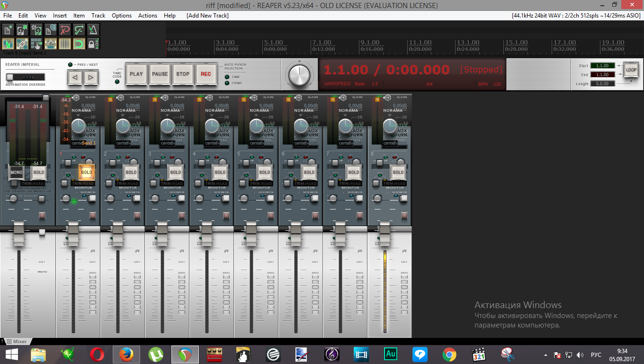
Task: Toggle the ripple editing grid-hand icon
Action: click(36, 44)
